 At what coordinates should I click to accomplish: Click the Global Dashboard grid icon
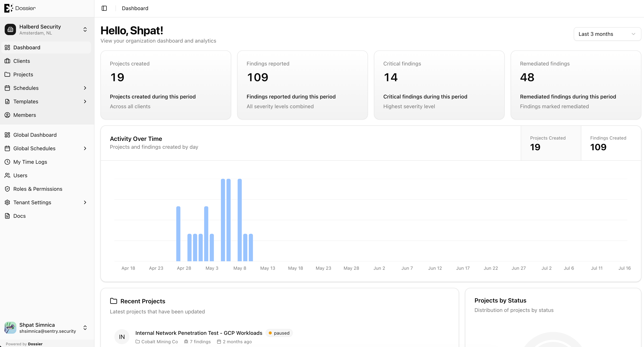(x=7, y=135)
